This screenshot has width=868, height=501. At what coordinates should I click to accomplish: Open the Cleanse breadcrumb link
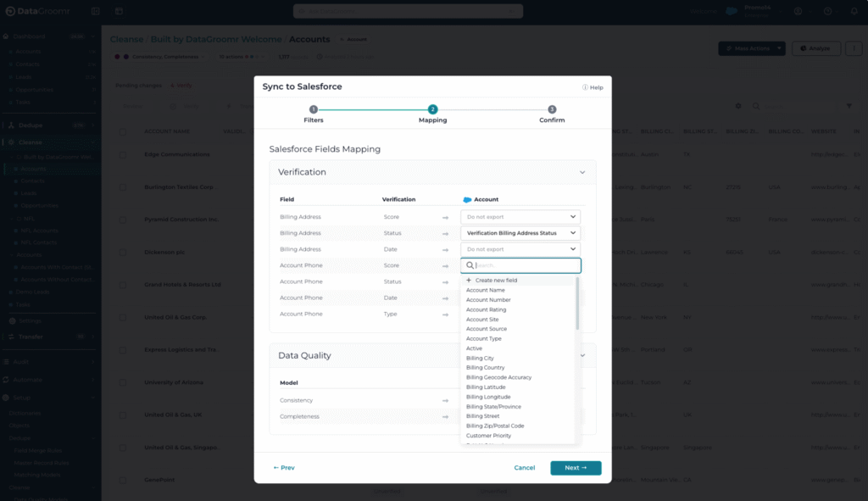coord(126,39)
